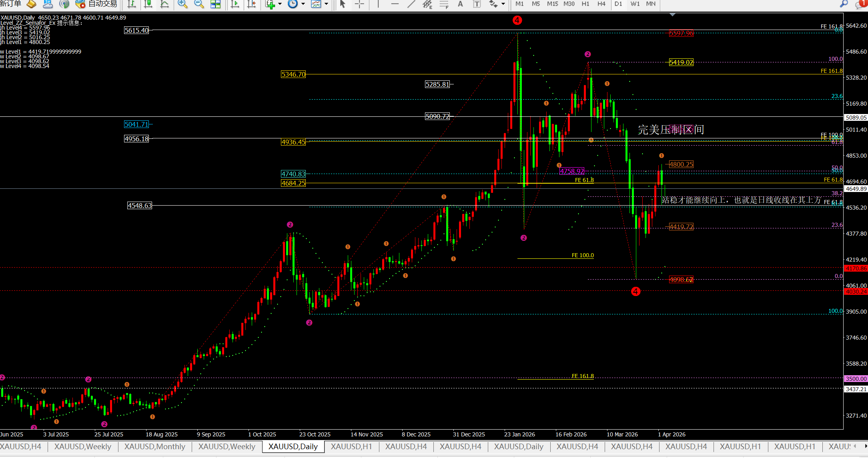The width and height of the screenshot is (868, 458).
Task: Select the Crosshair cursor tool
Action: point(359,4)
